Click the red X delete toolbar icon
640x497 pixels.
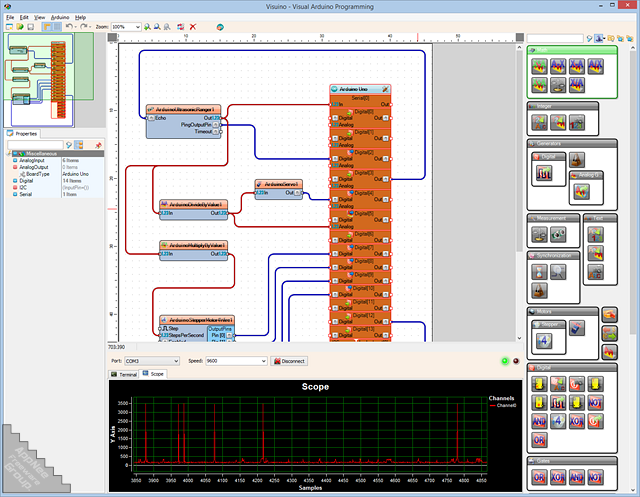[x=193, y=27]
